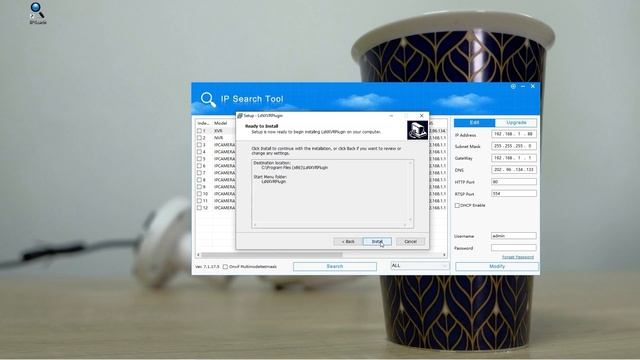Click the magnifier logo in the IP Search Tool header

(x=208, y=99)
